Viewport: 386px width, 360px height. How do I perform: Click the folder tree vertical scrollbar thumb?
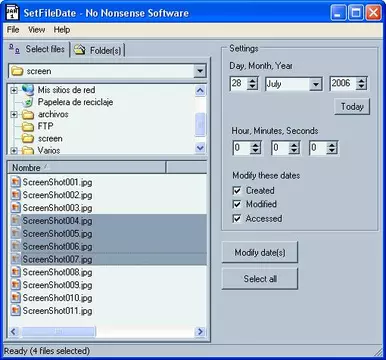tap(200, 125)
